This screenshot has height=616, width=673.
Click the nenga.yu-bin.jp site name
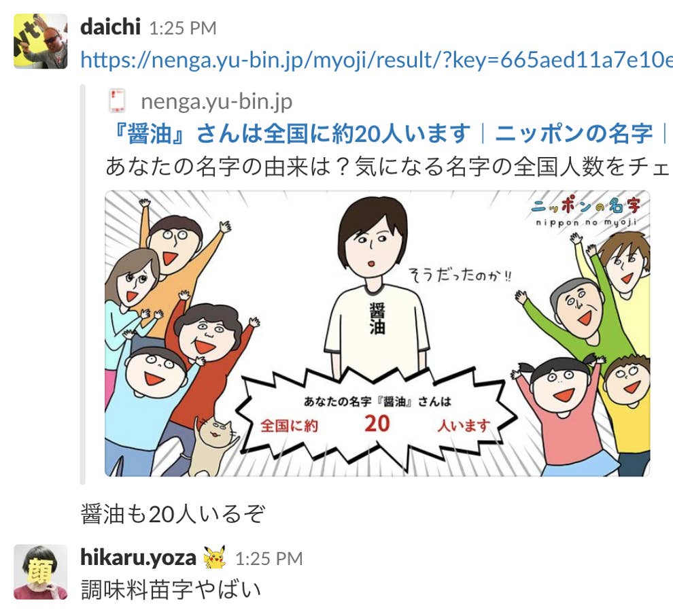[x=217, y=101]
